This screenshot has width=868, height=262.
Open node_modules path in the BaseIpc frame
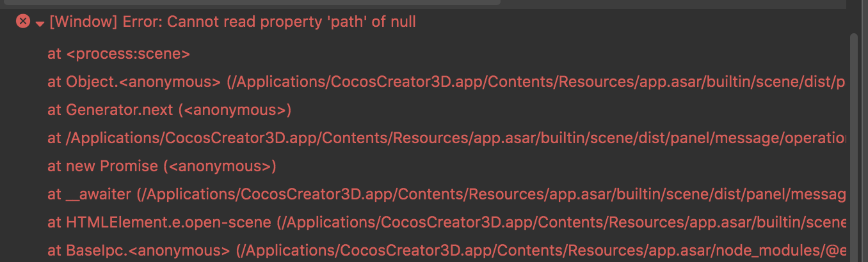[541, 250]
